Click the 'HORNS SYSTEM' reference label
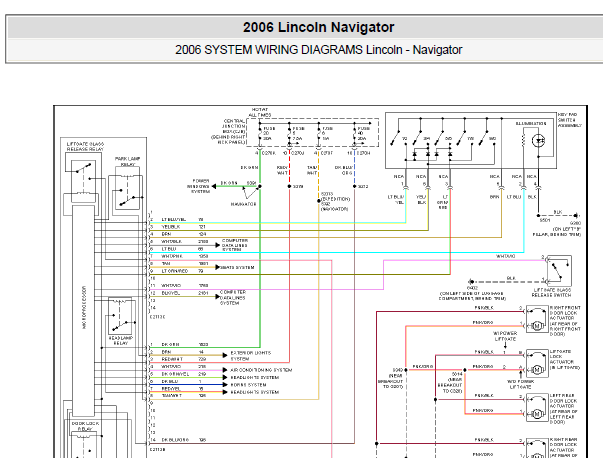Screen dimensions: 603x458 (x=248, y=385)
